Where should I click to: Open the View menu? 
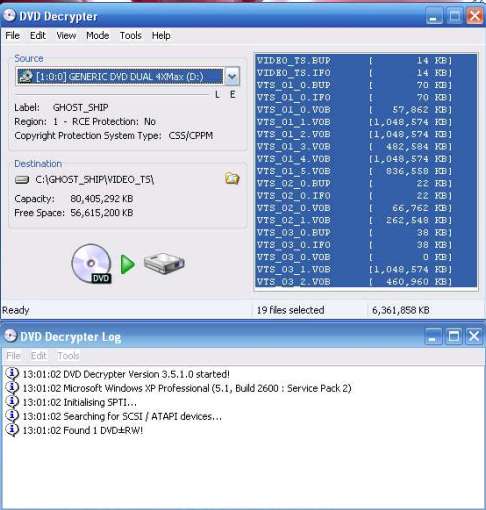(x=66, y=35)
